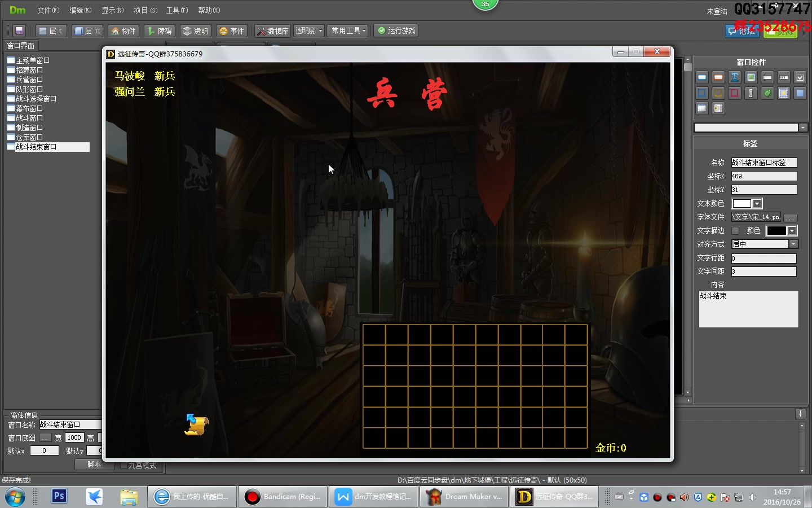
Task: Select 战斗结束窗口 in the window list
Action: tap(48, 147)
